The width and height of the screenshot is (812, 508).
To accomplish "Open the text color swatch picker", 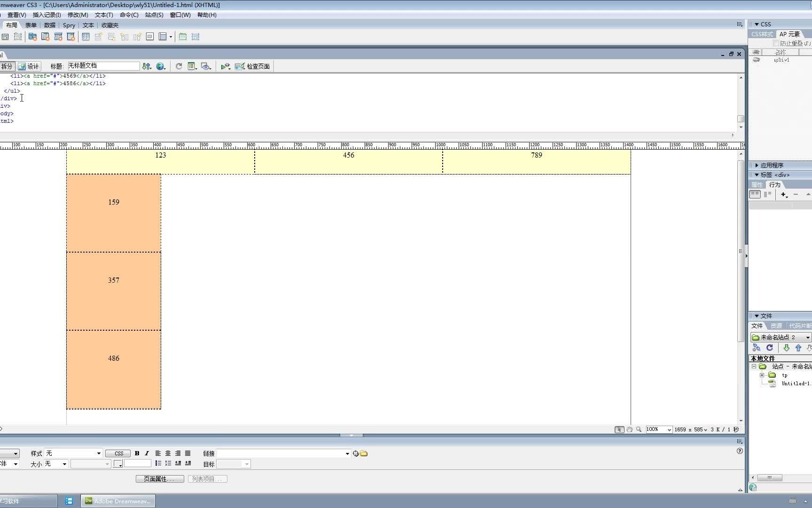I will pyautogui.click(x=118, y=464).
